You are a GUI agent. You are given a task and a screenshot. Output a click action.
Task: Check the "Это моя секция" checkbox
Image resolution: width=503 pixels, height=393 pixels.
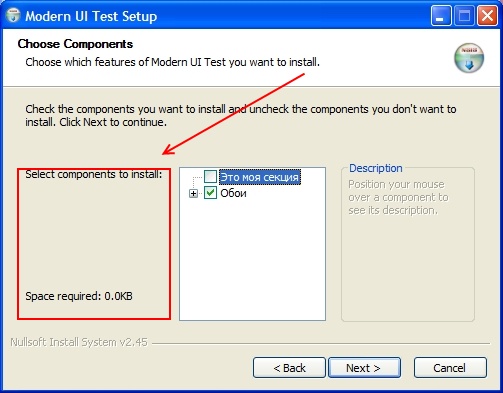(x=210, y=177)
